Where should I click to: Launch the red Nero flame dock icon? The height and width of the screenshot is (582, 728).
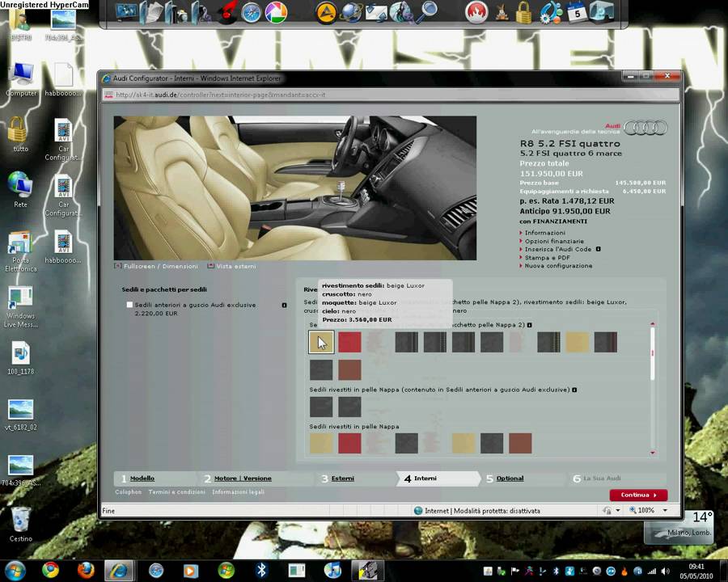tap(476, 13)
